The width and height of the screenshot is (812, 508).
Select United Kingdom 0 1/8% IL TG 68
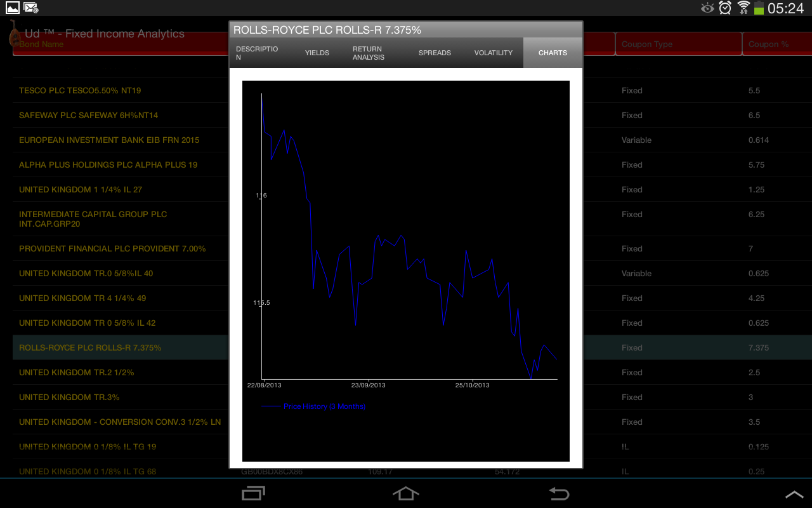pyautogui.click(x=88, y=472)
